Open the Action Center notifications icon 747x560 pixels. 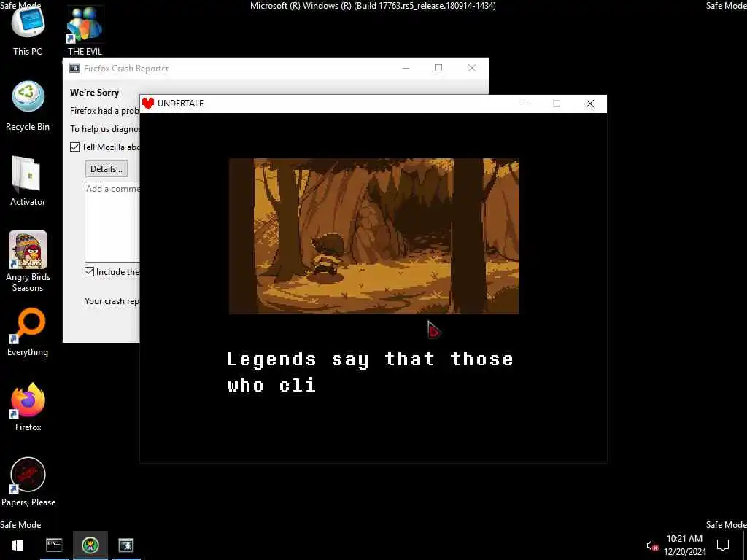click(723, 545)
